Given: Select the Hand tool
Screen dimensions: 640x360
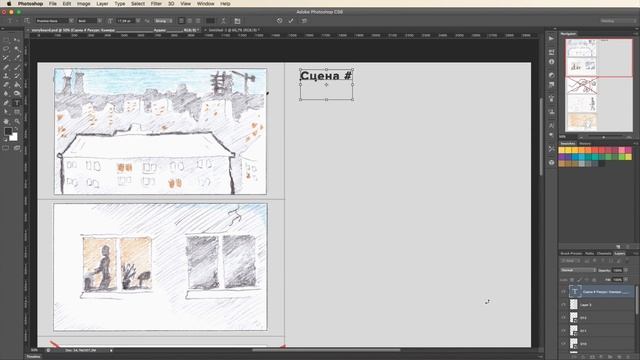Looking at the screenshot, I should coord(6,121).
